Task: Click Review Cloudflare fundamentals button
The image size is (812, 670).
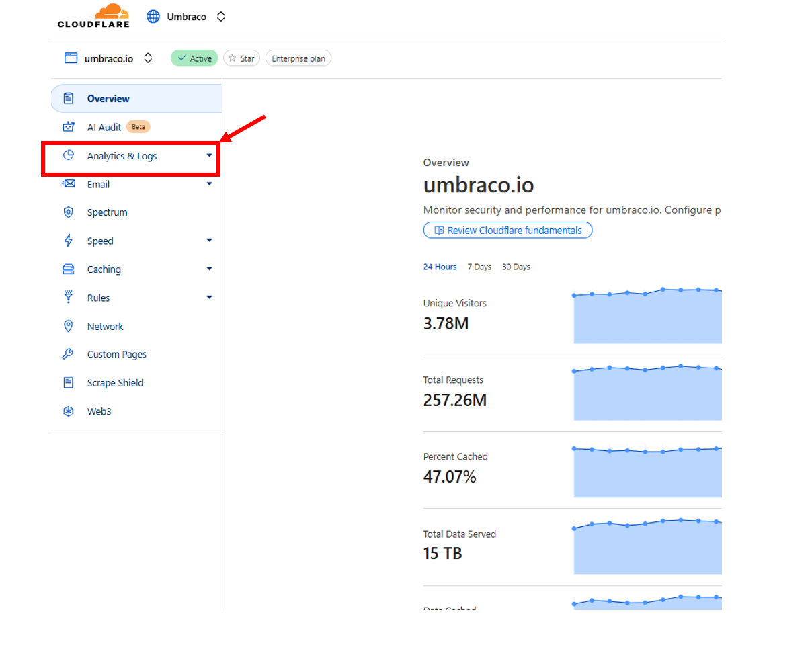Action: 507,231
